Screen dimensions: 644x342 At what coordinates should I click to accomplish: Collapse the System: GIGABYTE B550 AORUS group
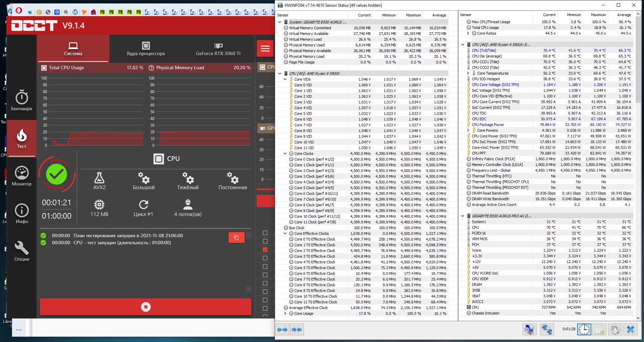click(280, 22)
